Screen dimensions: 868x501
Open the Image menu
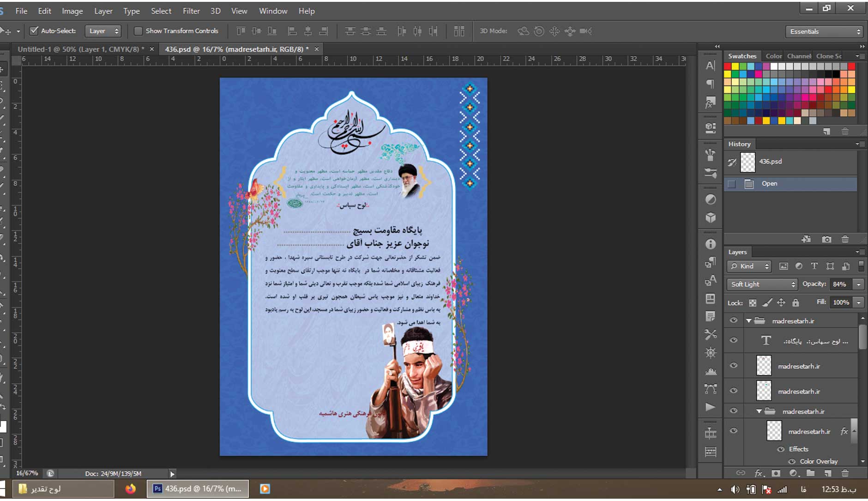[72, 11]
